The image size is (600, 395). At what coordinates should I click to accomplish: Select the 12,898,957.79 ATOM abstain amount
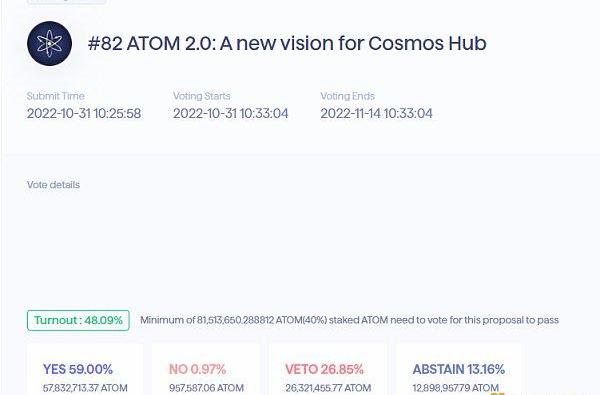[455, 388]
